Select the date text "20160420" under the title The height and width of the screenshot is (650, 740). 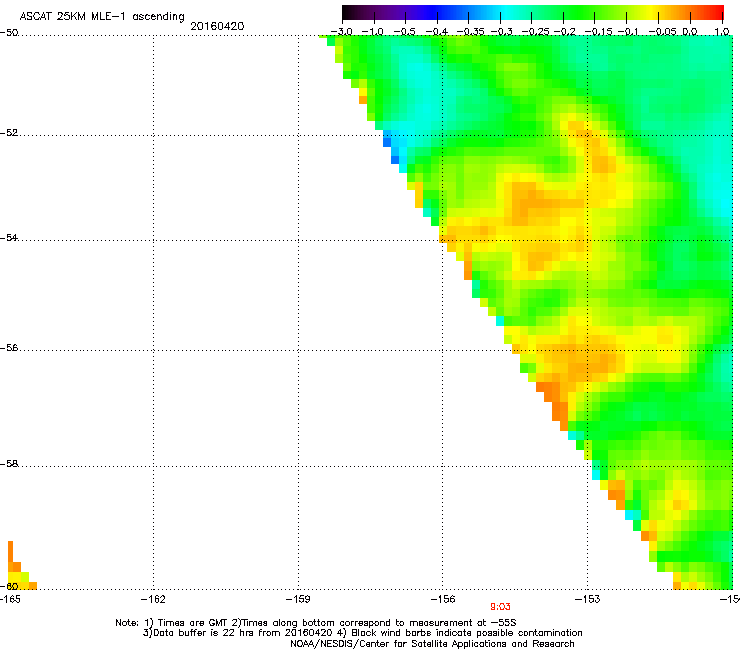tap(217, 26)
